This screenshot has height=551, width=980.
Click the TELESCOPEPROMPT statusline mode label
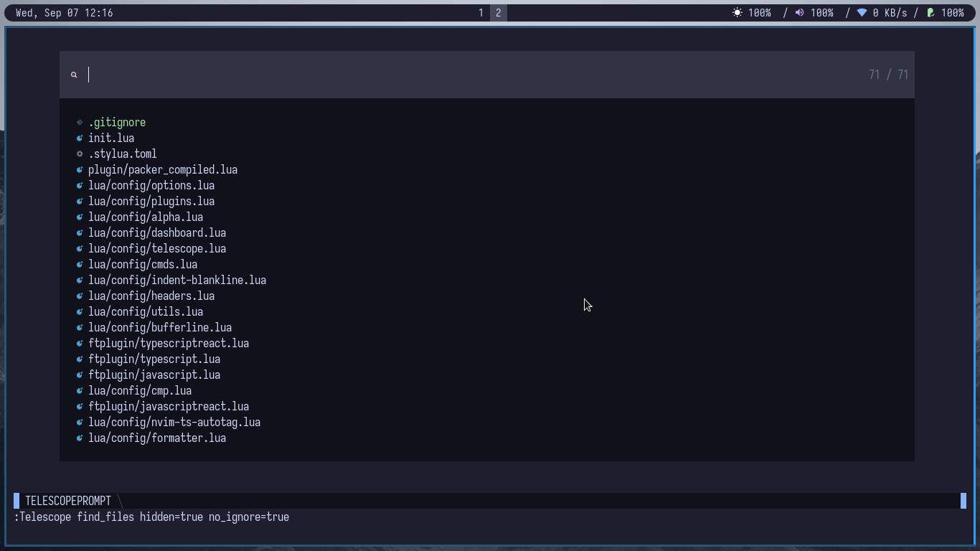pos(68,501)
